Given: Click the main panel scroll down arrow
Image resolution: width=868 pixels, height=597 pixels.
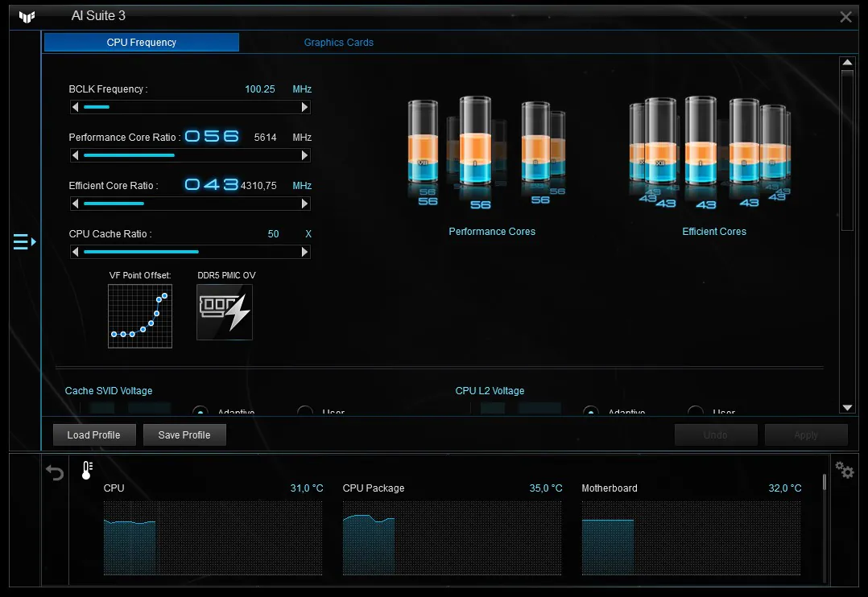Looking at the screenshot, I should (848, 408).
